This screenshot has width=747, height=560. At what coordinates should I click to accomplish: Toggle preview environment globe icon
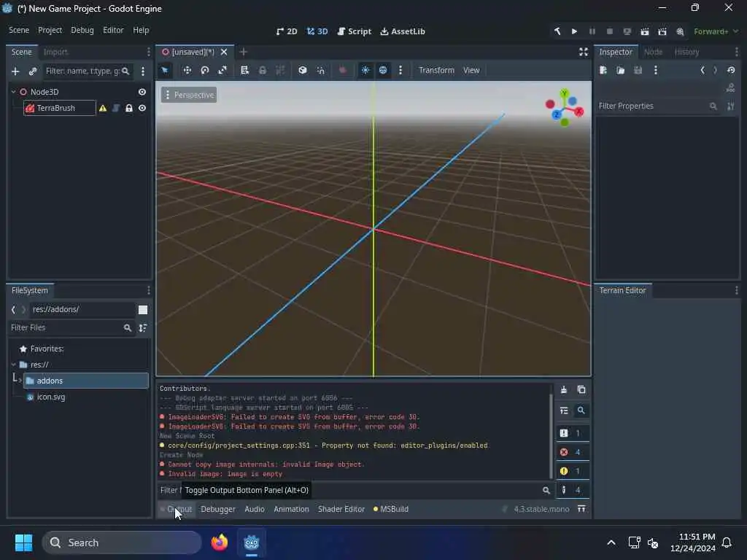pos(383,70)
